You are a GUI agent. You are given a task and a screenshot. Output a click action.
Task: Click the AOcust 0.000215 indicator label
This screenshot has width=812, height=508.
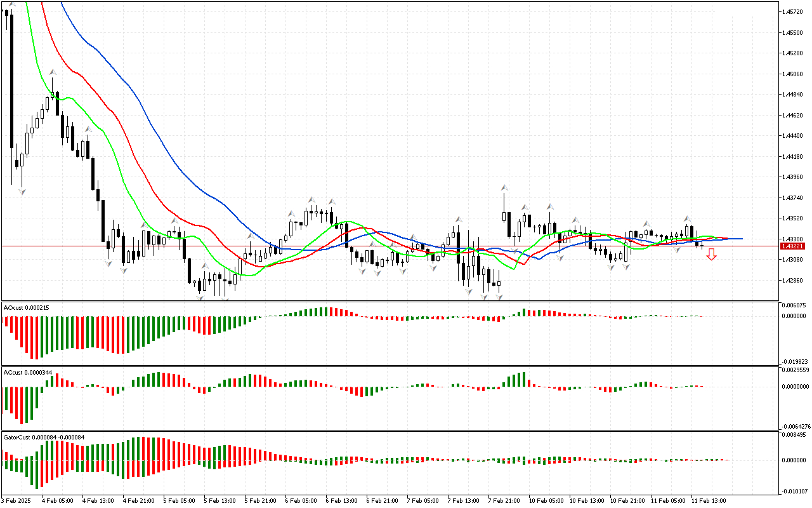click(27, 307)
